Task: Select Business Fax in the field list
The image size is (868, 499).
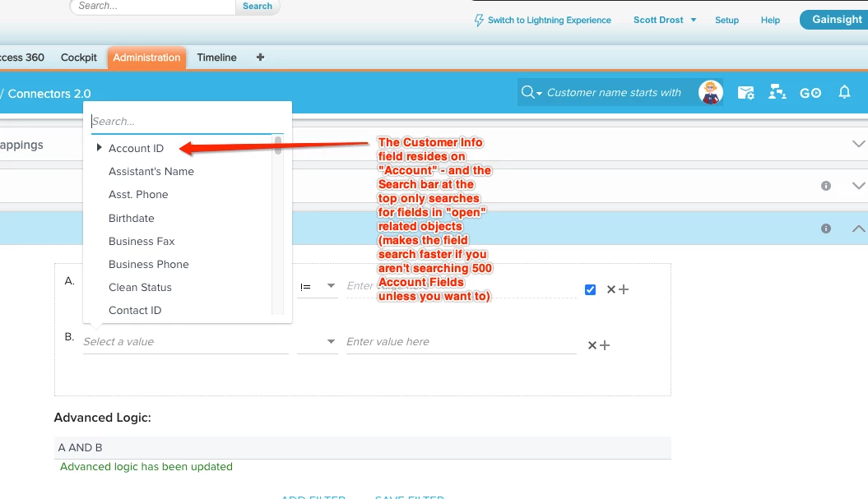Action: coord(142,241)
